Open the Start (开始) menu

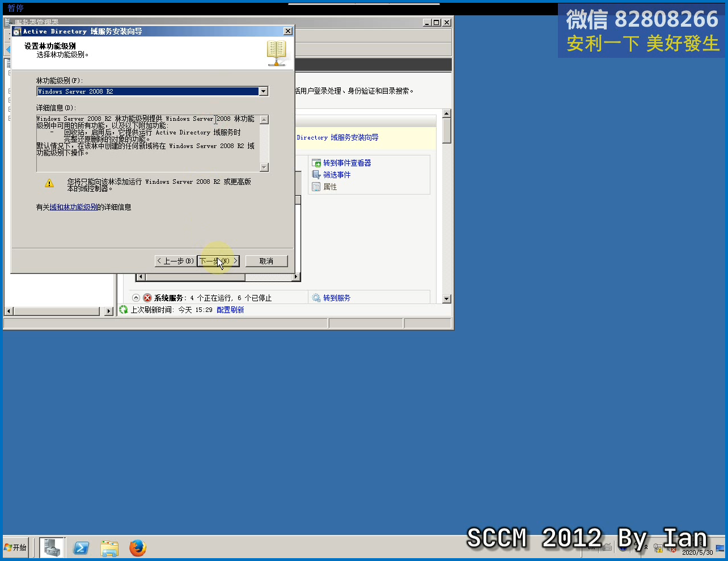click(x=15, y=548)
